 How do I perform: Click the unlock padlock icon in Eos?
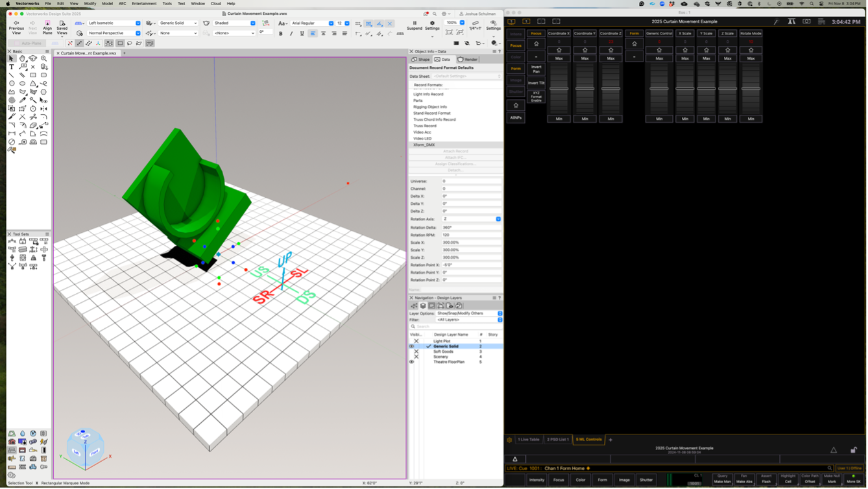(x=854, y=450)
